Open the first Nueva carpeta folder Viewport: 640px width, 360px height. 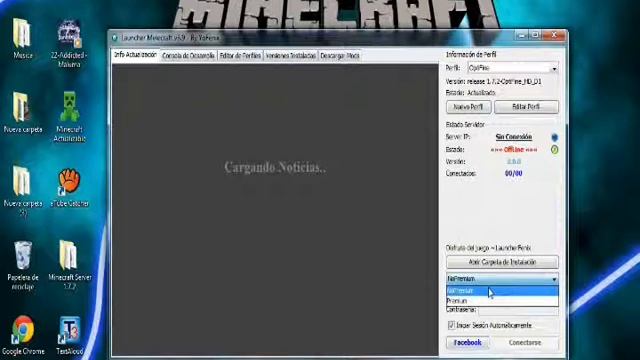coord(22,112)
